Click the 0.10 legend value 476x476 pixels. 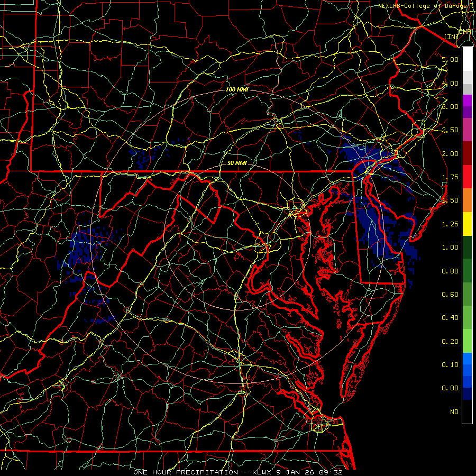450,365
